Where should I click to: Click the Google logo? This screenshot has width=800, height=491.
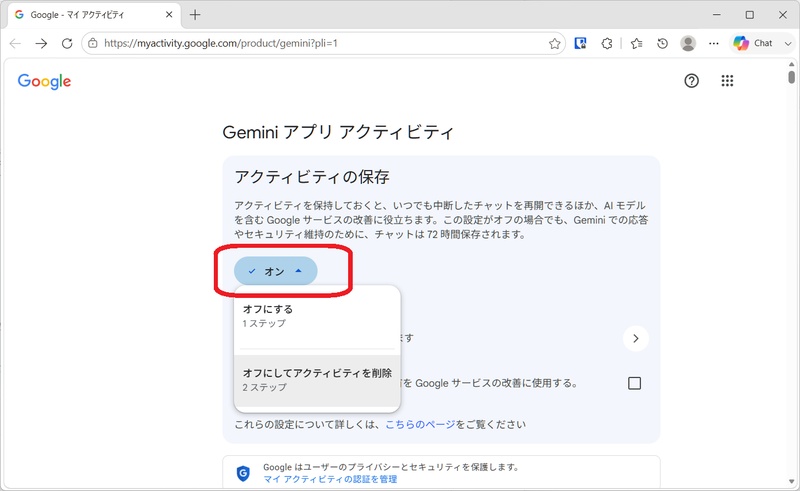tap(44, 81)
